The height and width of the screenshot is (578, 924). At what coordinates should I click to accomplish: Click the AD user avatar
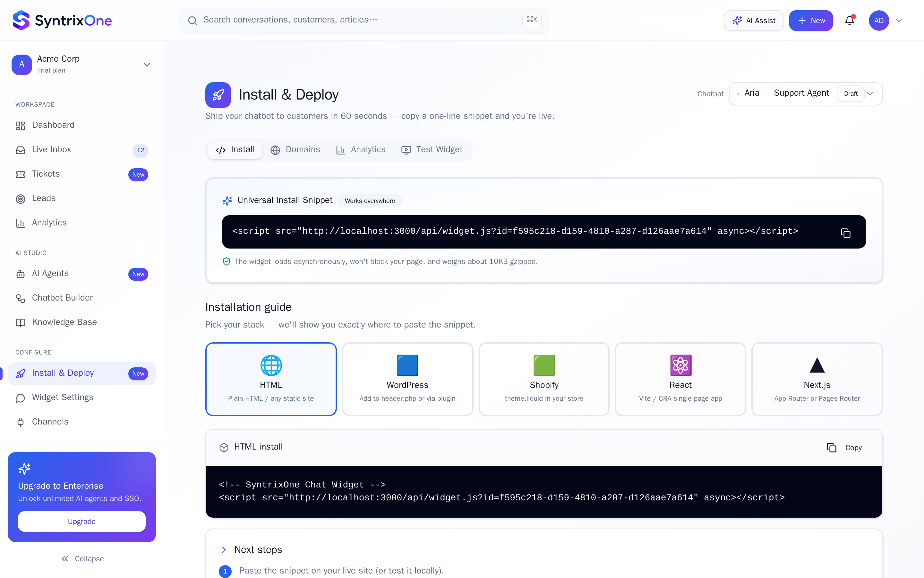(x=879, y=21)
